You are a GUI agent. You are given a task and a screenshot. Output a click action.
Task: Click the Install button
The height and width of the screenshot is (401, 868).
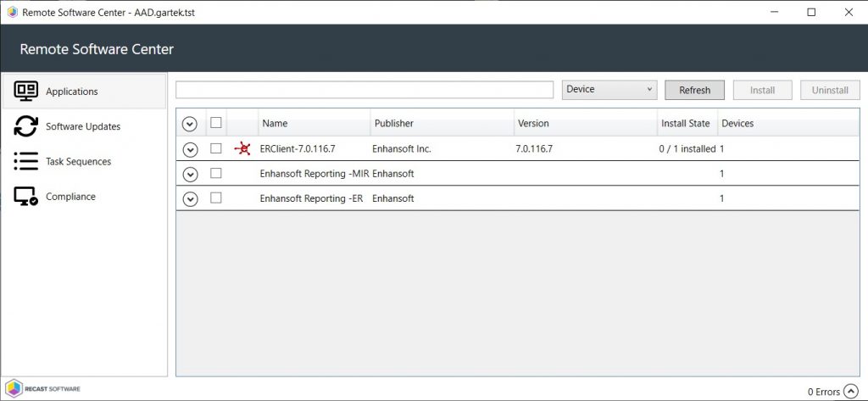[762, 90]
